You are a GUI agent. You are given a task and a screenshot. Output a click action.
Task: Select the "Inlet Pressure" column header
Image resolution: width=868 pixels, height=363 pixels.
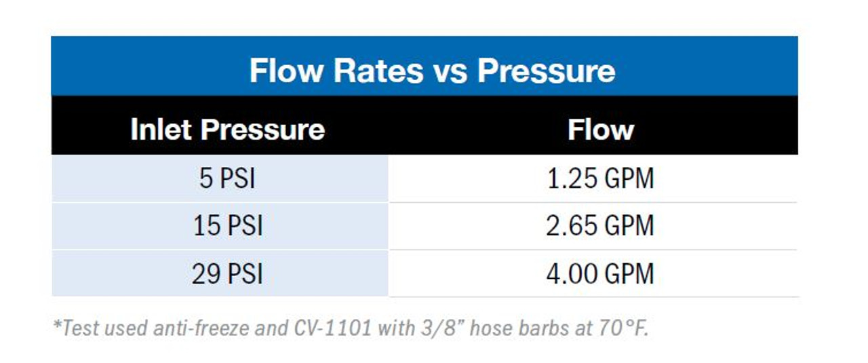point(227,129)
